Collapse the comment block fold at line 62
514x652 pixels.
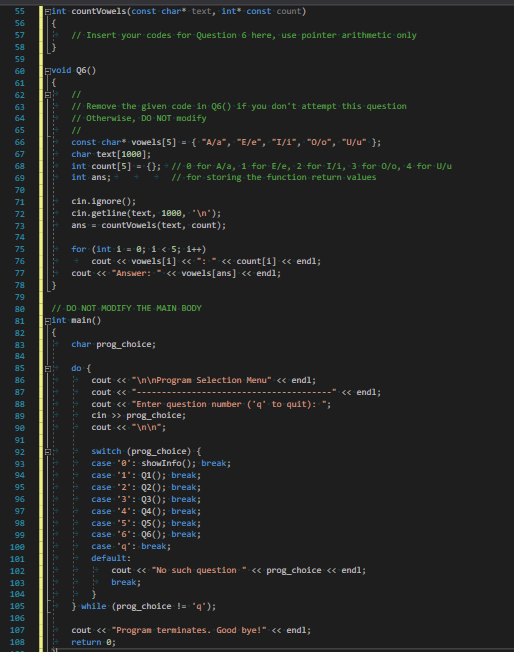[48, 95]
